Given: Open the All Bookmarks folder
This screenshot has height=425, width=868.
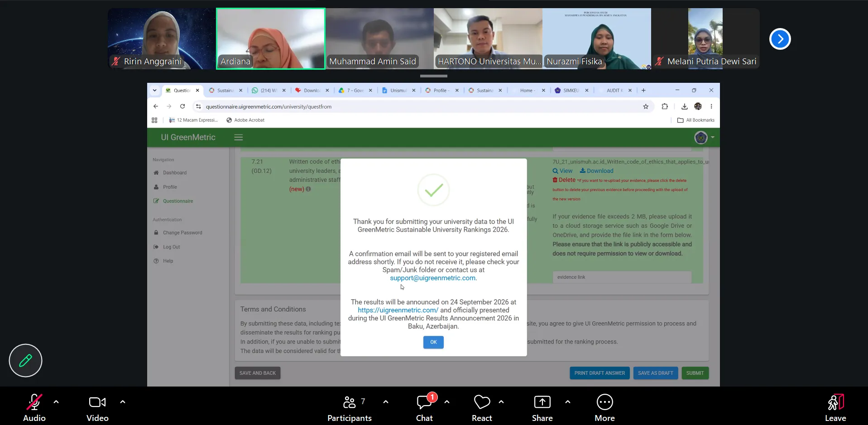Looking at the screenshot, I should tap(695, 120).
